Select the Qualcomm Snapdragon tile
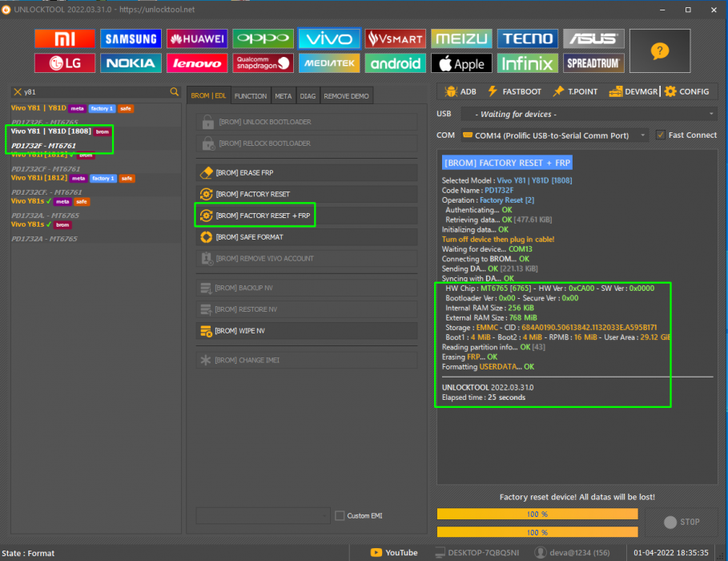 click(x=263, y=63)
